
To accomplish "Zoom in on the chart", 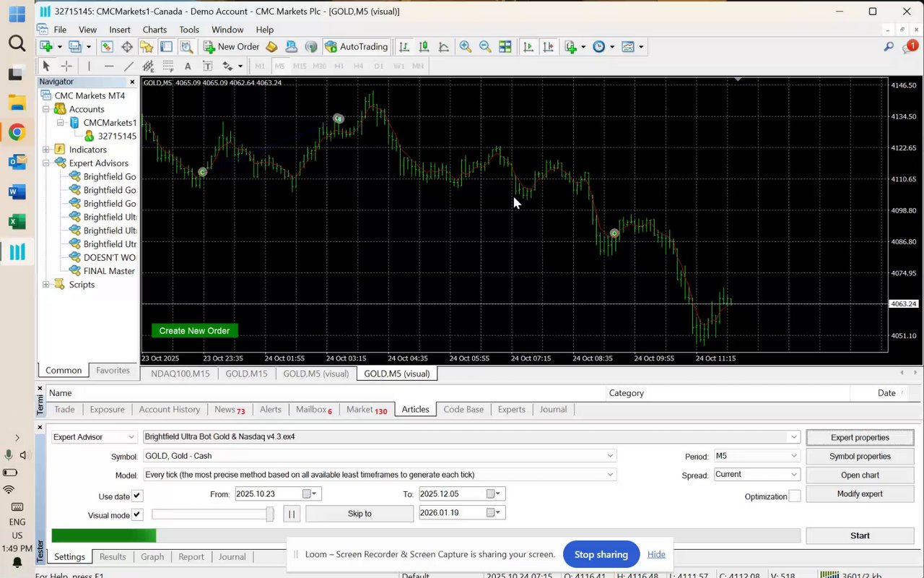I will (x=466, y=46).
